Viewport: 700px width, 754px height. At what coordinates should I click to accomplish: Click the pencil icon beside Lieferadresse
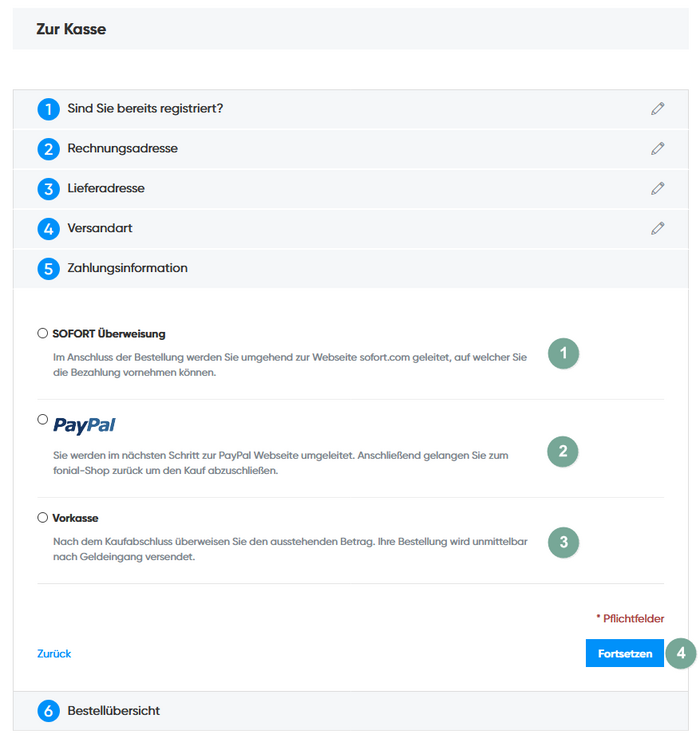coord(657,188)
